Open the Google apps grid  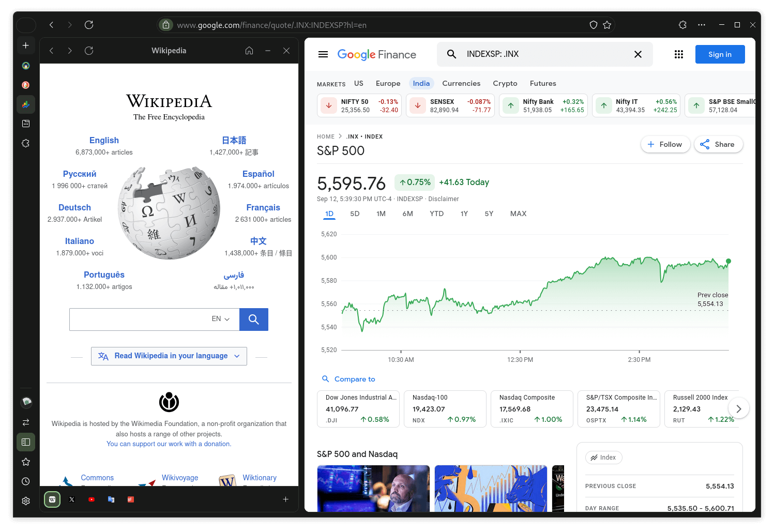pyautogui.click(x=679, y=54)
